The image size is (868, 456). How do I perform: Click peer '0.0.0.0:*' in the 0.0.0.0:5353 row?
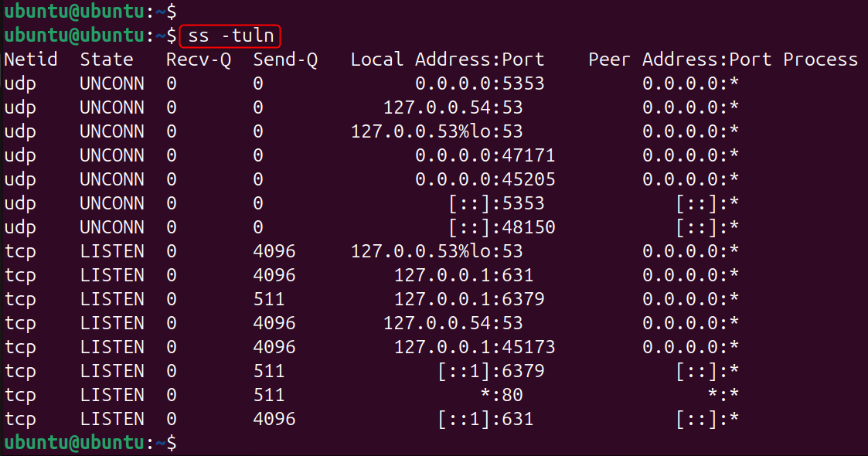click(x=691, y=83)
